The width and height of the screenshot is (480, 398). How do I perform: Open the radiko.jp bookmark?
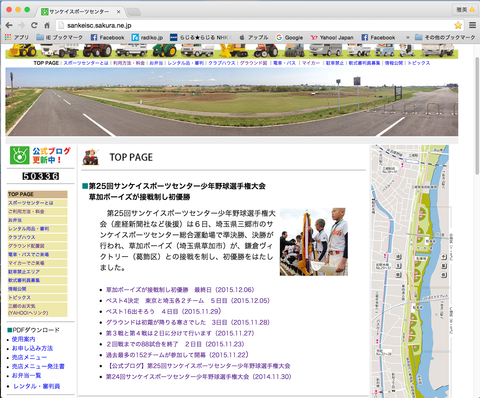coord(147,37)
